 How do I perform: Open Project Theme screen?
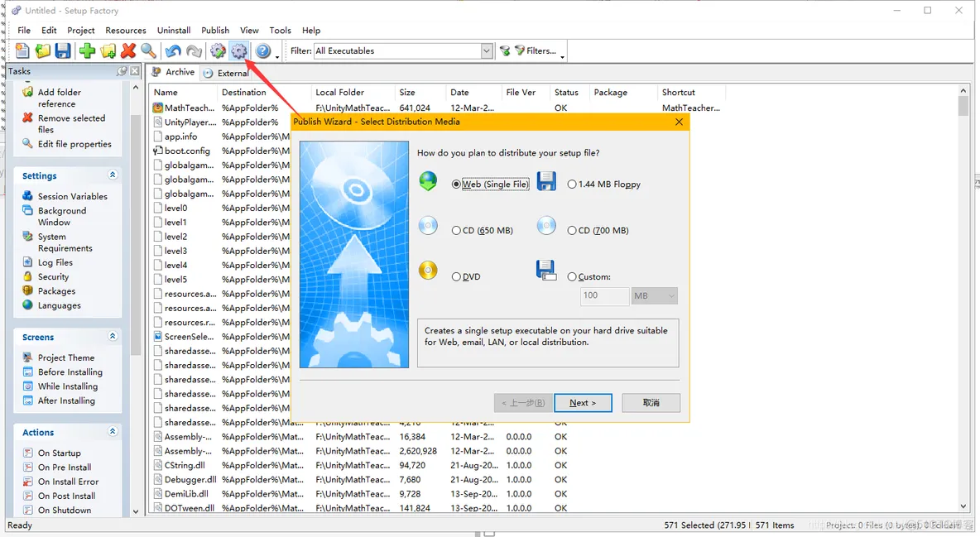coord(65,357)
